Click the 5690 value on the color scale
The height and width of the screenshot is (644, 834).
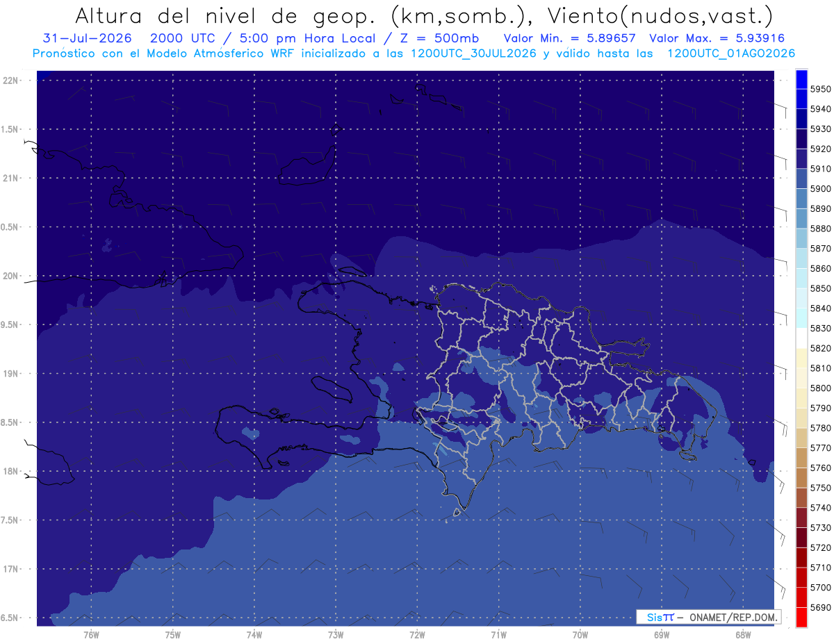pyautogui.click(x=820, y=607)
